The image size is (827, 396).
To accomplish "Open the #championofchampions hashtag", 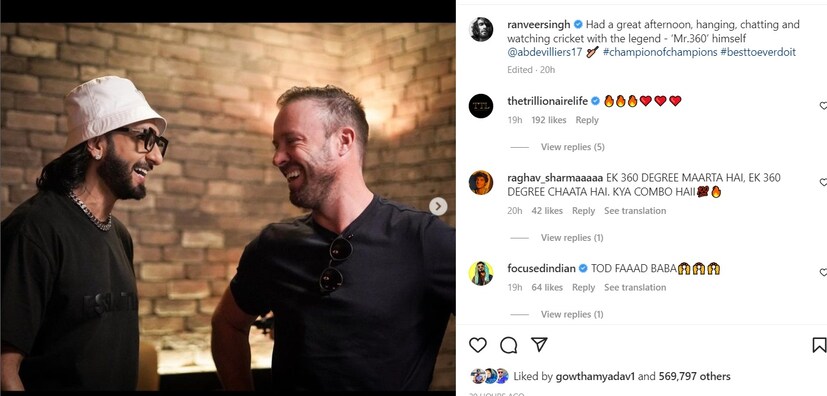I will [660, 52].
